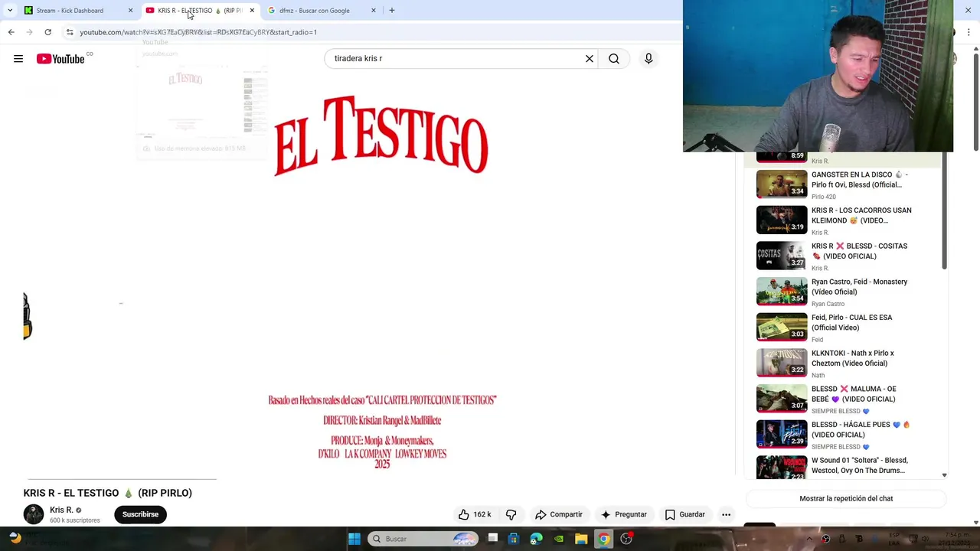
Task: Go back with browser back arrow
Action: (x=11, y=32)
